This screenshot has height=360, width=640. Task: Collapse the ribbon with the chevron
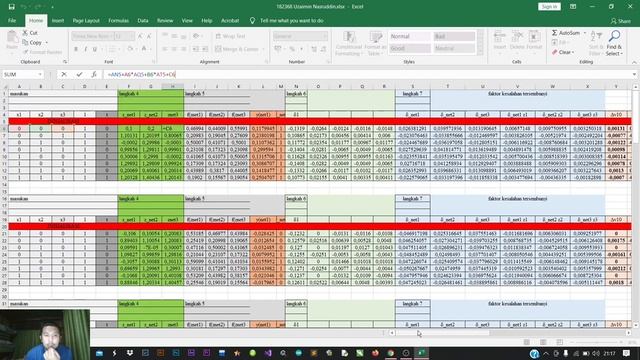click(634, 62)
